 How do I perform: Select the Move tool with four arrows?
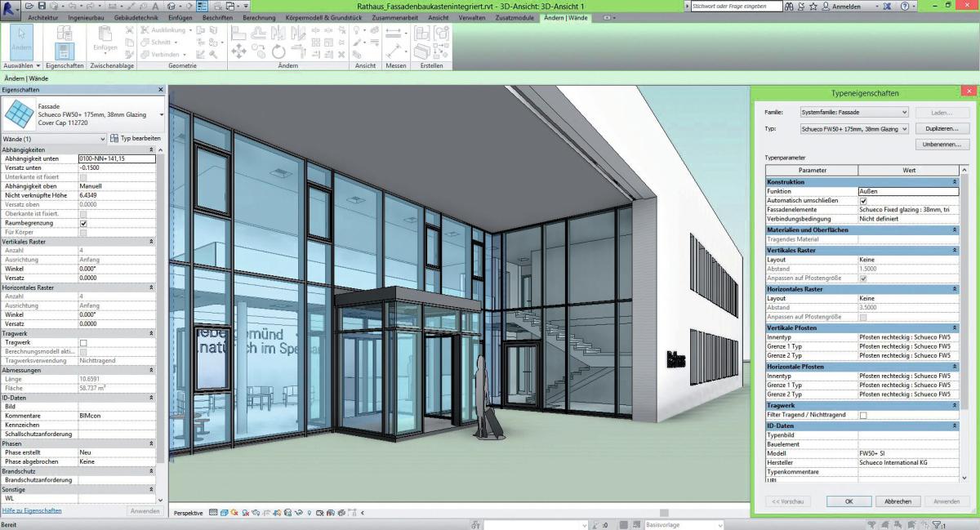tap(238, 51)
